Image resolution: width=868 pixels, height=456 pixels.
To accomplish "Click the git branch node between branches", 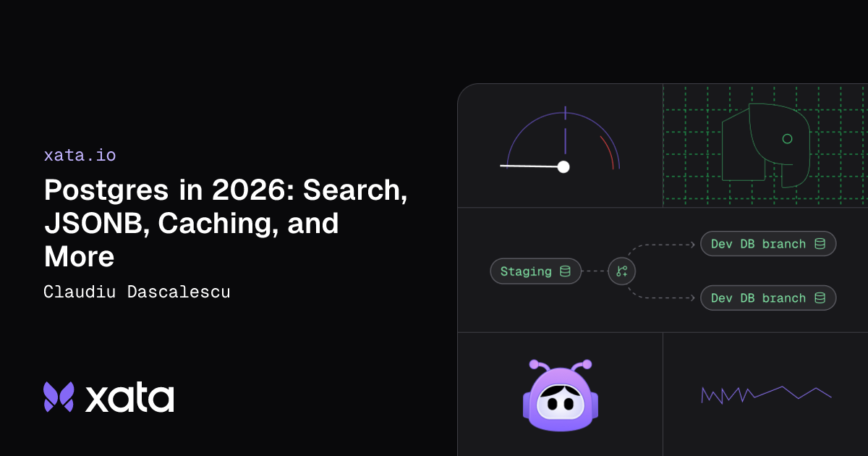I will tap(621, 271).
